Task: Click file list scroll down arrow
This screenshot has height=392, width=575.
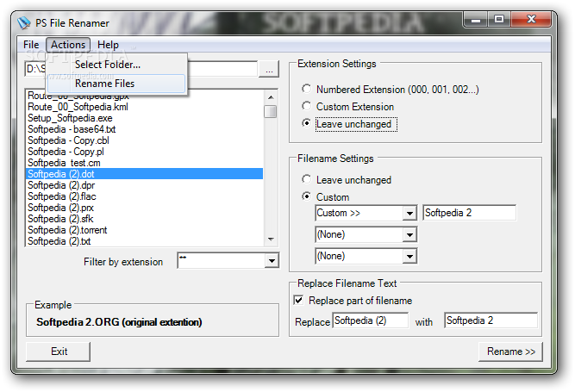Action: (271, 240)
